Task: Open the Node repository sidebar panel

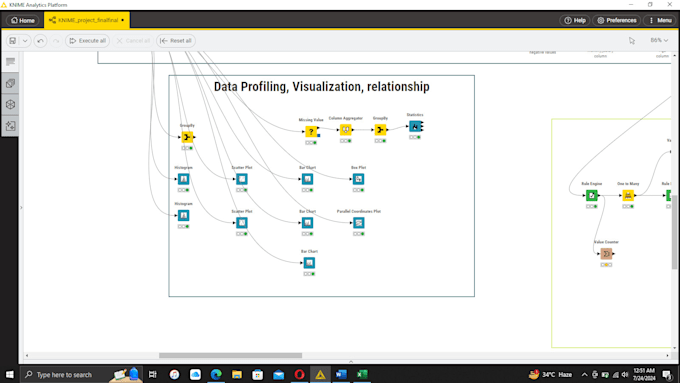Action: coord(10,83)
